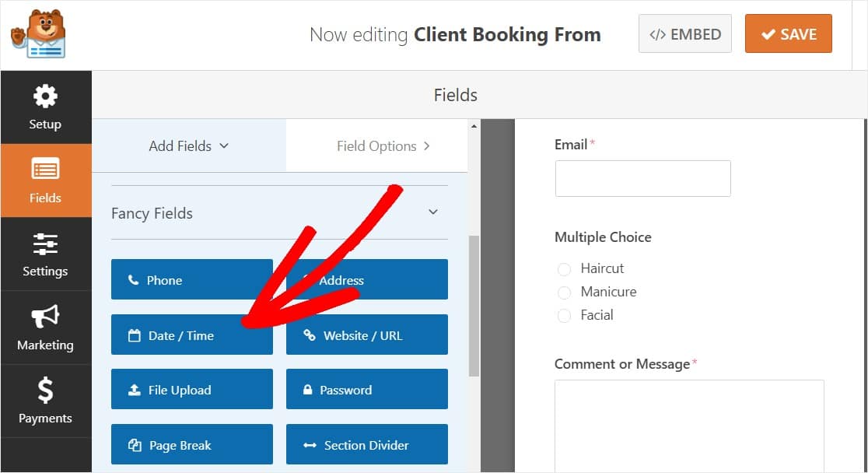868x473 pixels.
Task: Click the WPForms bear mascot logo
Action: pyautogui.click(x=39, y=34)
